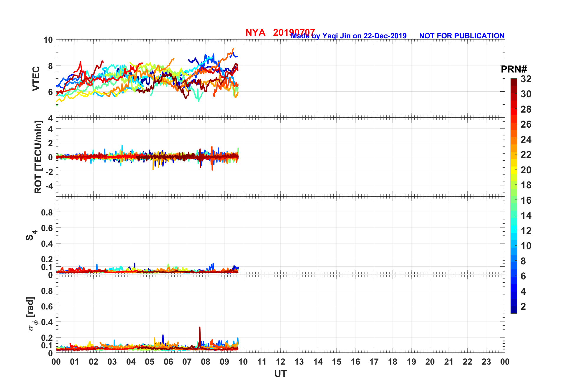Click the S4 y-axis label
Screen dimensions: 561x392
[x=32, y=235]
